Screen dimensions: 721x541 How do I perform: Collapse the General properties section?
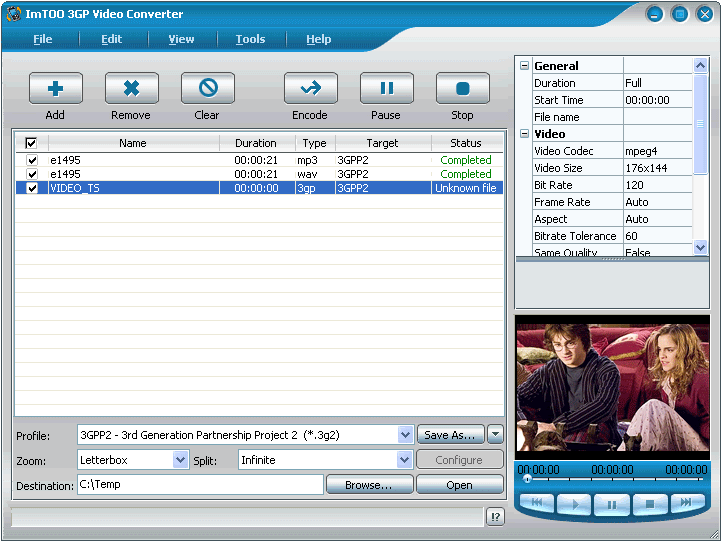[x=524, y=66]
